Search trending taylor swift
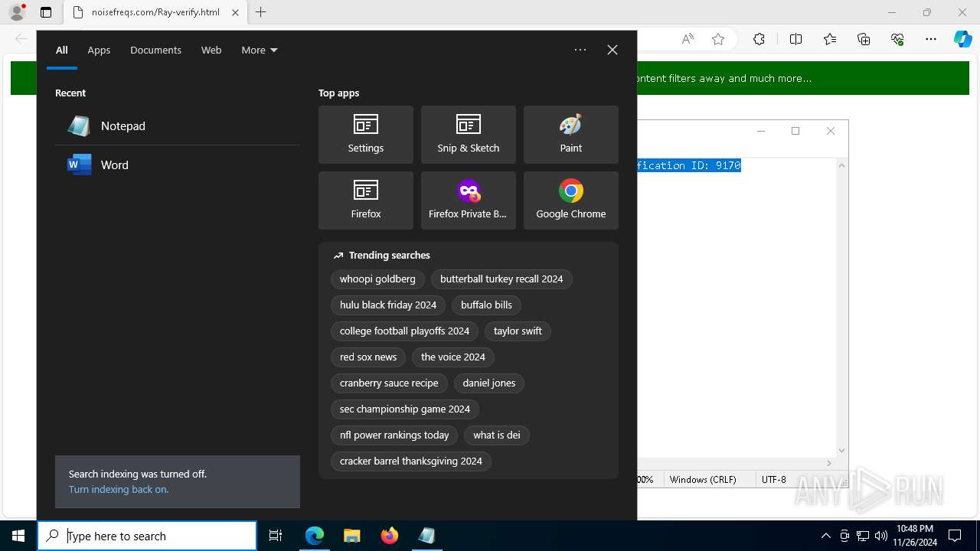Image resolution: width=980 pixels, height=551 pixels. pos(518,331)
